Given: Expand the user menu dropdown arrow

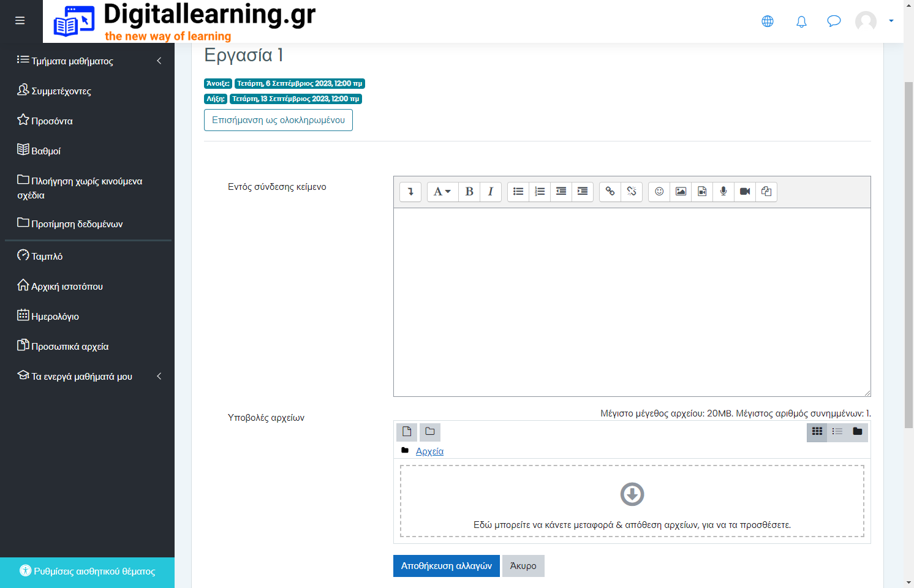Looking at the screenshot, I should click(891, 21).
